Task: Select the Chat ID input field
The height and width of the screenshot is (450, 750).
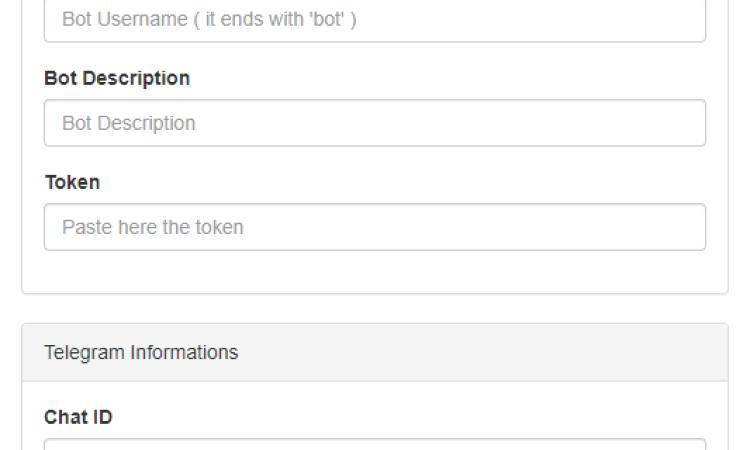Action: [x=375, y=444]
